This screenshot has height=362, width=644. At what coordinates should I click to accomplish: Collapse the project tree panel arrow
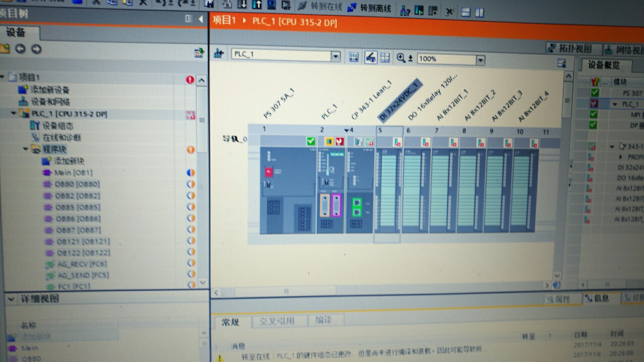201,19
